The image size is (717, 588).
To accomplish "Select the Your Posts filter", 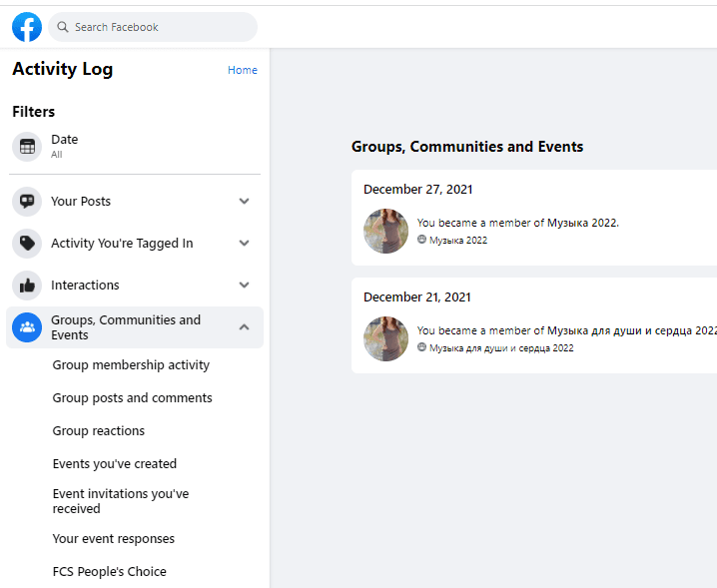I will tap(135, 202).
